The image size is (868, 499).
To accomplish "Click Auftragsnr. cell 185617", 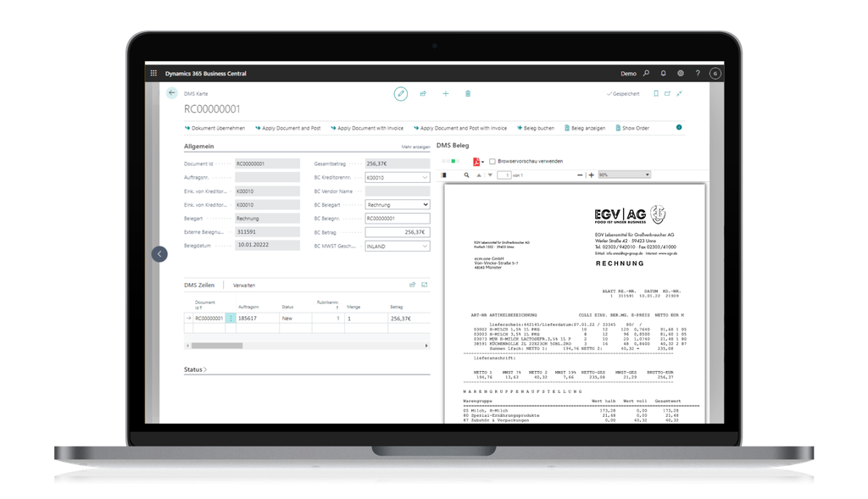I will point(258,318).
